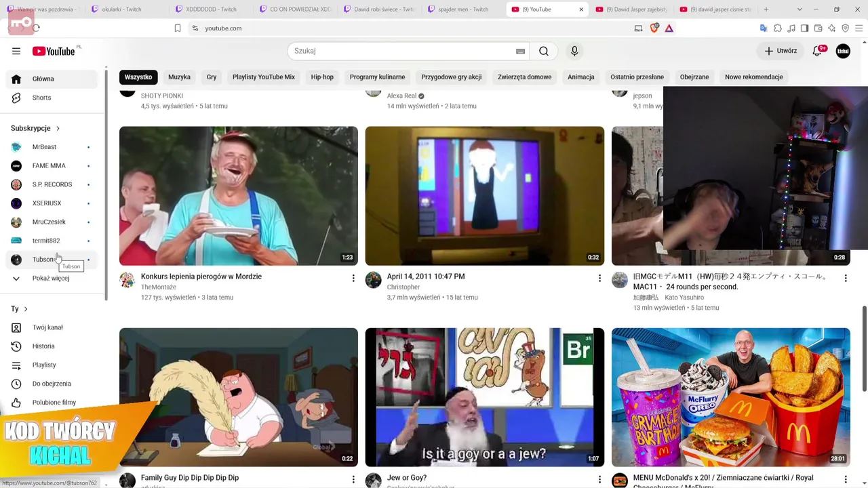The width and height of the screenshot is (868, 488).
Task: Select the Hip-hop filter chip
Action: pos(322,77)
